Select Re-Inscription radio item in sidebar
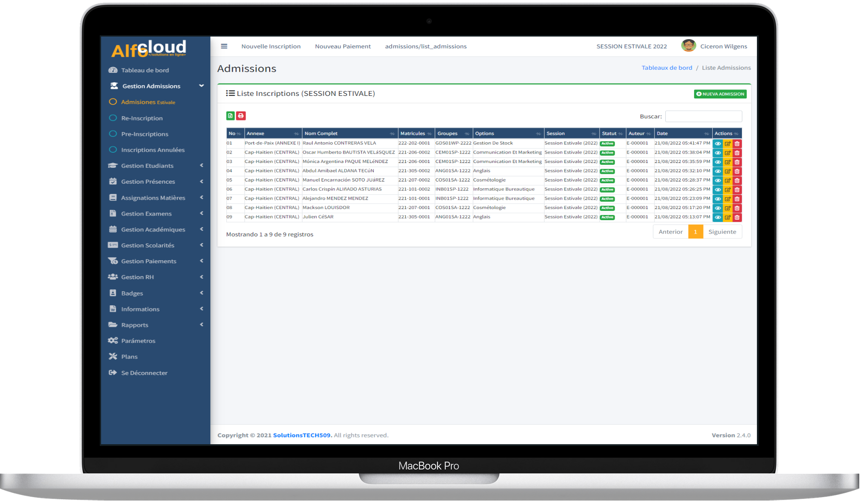 [142, 118]
